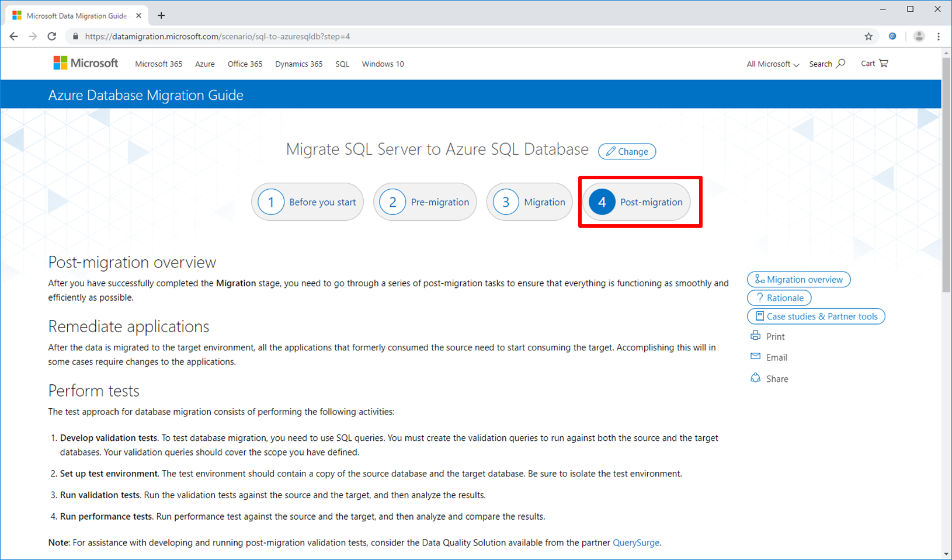Click the Print icon
The image size is (952, 560).
tap(755, 336)
